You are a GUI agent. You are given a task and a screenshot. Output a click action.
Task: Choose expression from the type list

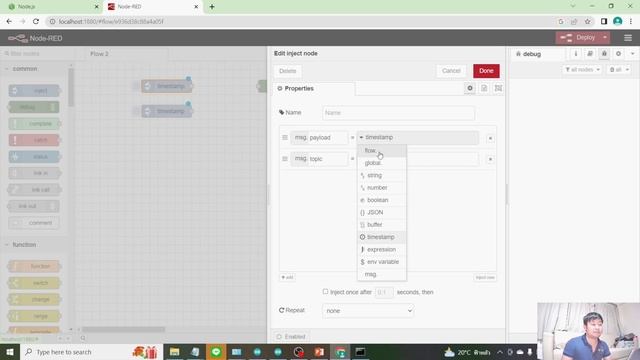(x=382, y=249)
